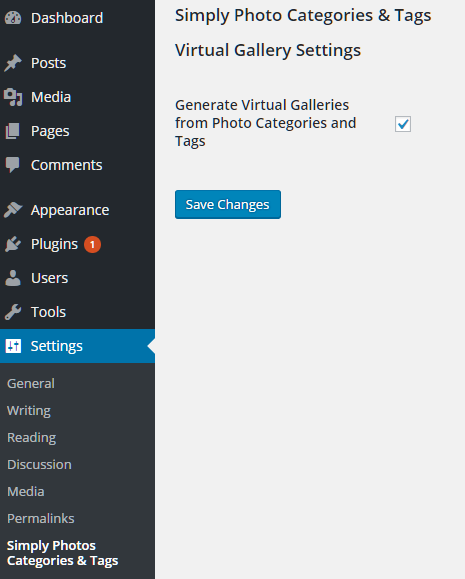Click the Plugins plug icon
Viewport: 465px width, 579px height.
coord(13,244)
